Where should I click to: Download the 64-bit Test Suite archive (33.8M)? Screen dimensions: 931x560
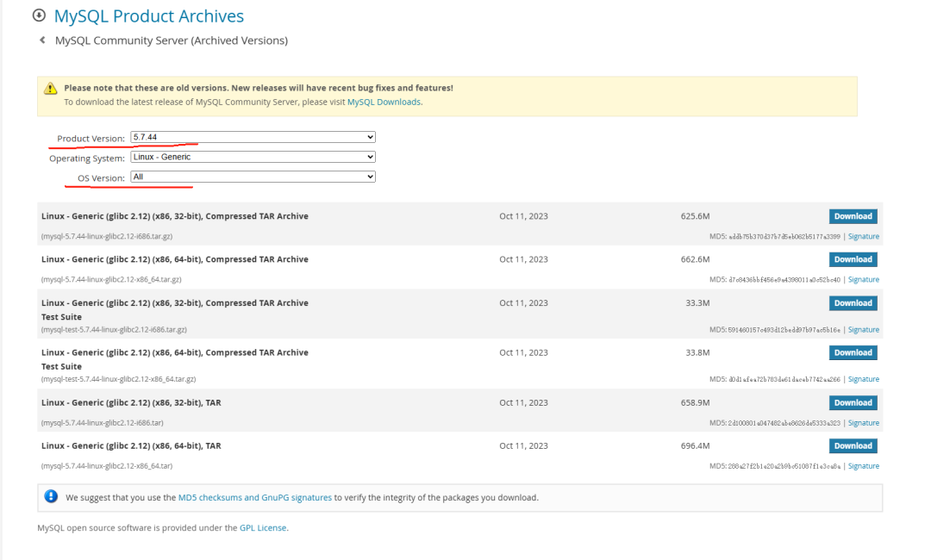[x=853, y=352]
